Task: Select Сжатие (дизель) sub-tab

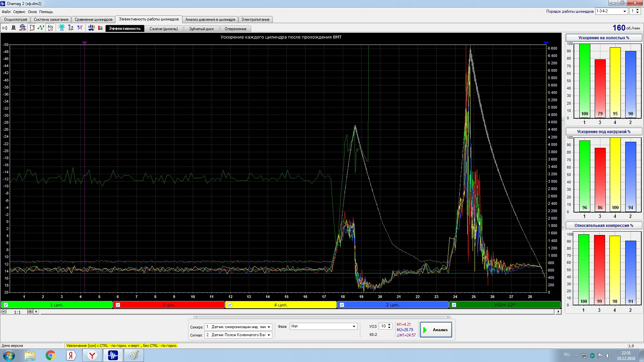Action: [x=164, y=29]
